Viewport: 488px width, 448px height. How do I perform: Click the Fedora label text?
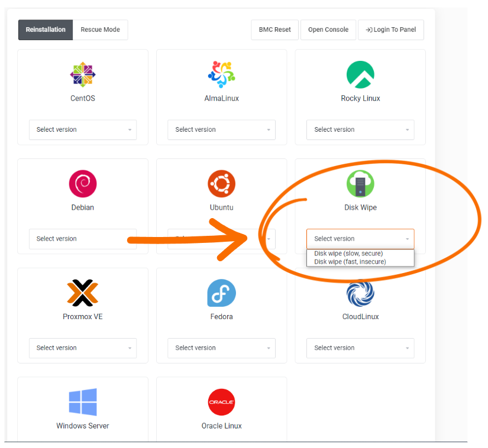[221, 316]
